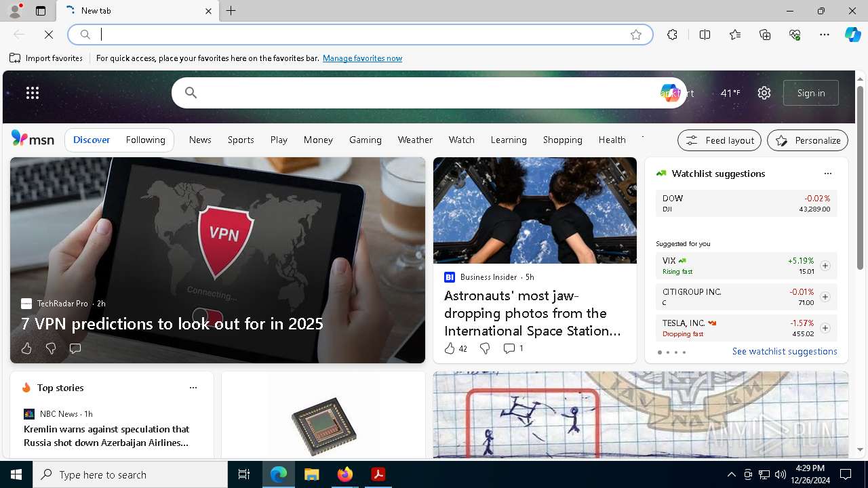Add TESLA, INC. to the watchlist

825,328
